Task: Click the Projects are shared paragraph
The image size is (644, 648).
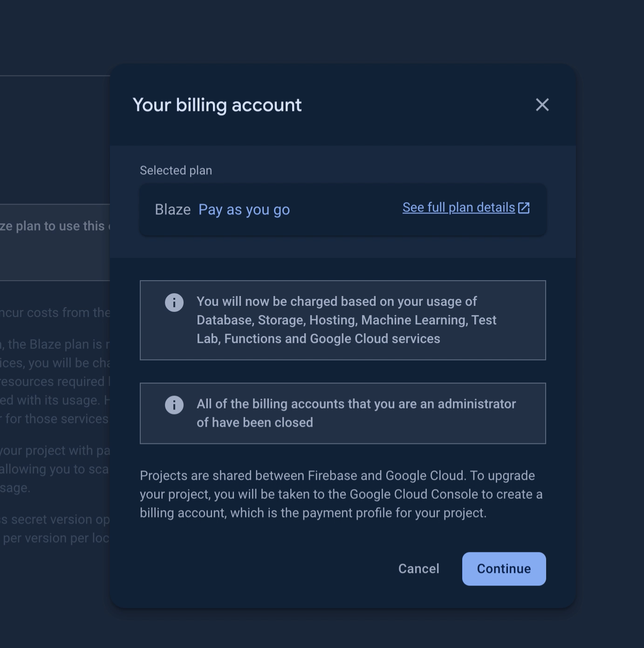Action: pos(341,494)
